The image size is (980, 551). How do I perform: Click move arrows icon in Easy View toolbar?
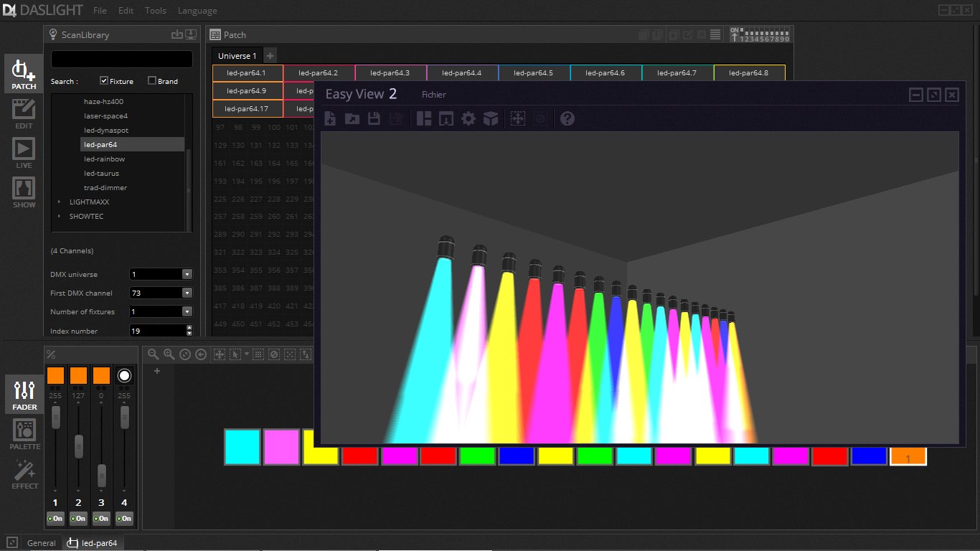[518, 118]
